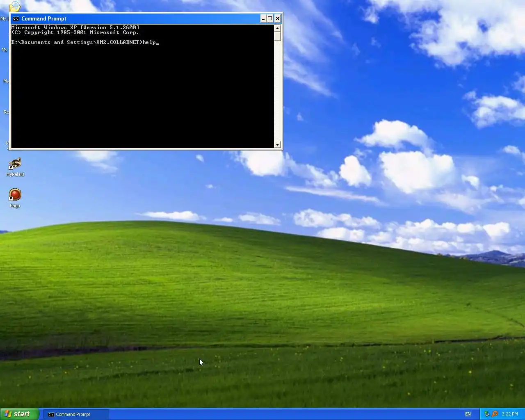Image resolution: width=525 pixels, height=420 pixels.
Task: Click the Command Prompt title bar system icon
Action: coord(16,18)
